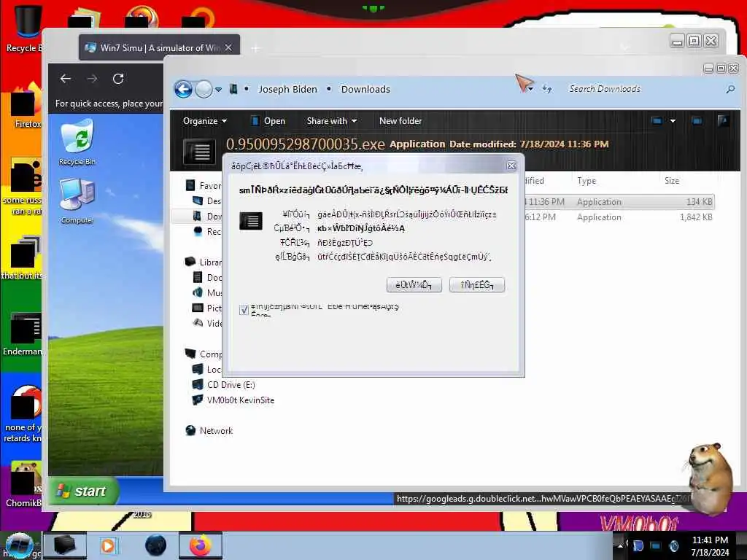Click the Type column header
The image size is (747, 560).
coord(587,181)
